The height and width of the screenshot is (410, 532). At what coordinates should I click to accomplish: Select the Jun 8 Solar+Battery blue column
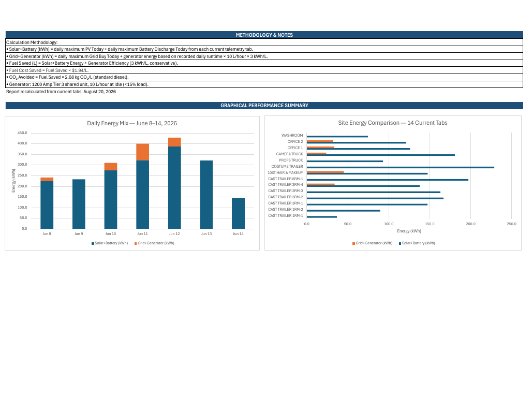point(47,205)
